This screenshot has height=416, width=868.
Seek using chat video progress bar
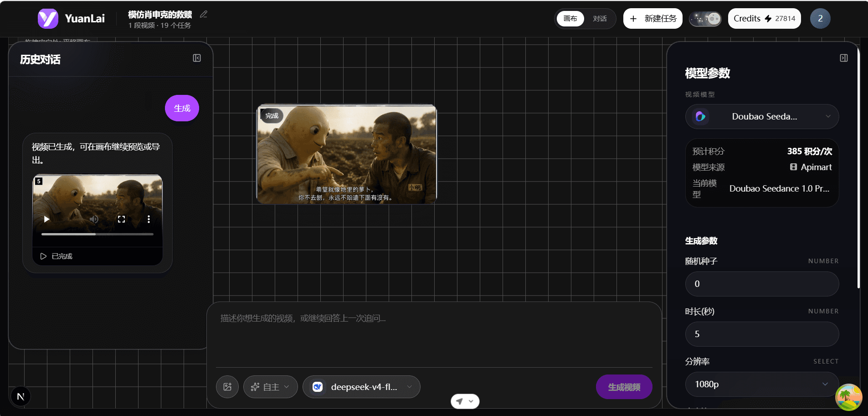(x=98, y=234)
